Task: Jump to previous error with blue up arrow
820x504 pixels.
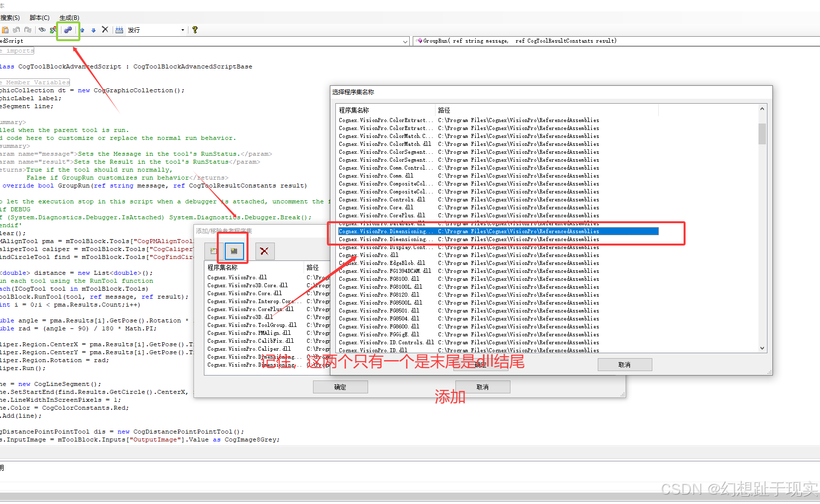Action: point(82,30)
